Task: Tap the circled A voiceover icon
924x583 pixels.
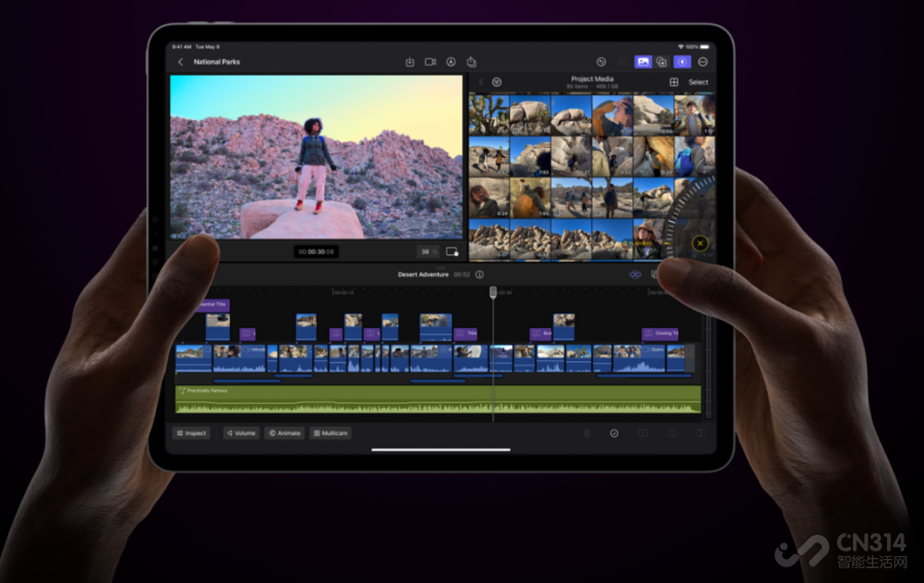Action: 451,62
